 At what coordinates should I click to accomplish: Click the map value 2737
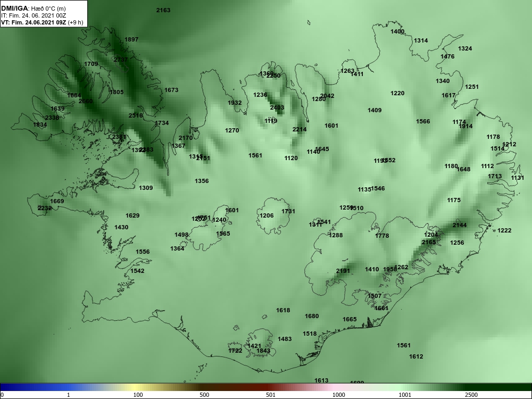[x=121, y=60]
